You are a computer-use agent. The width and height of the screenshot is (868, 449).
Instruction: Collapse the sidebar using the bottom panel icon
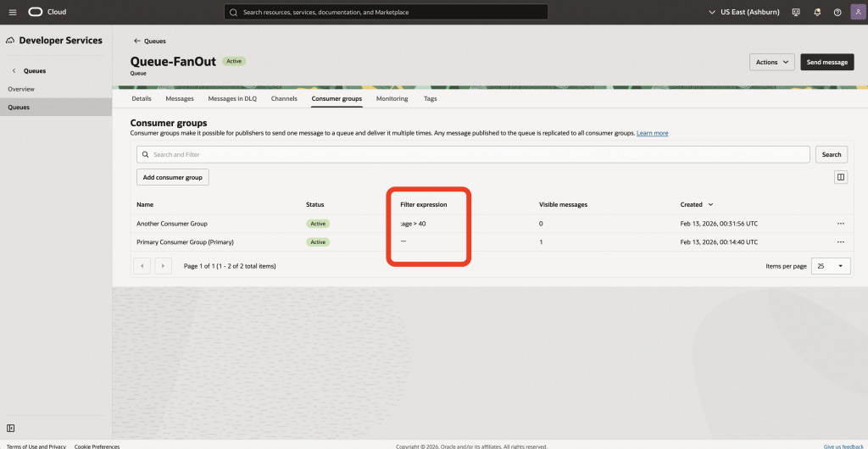tap(10, 428)
